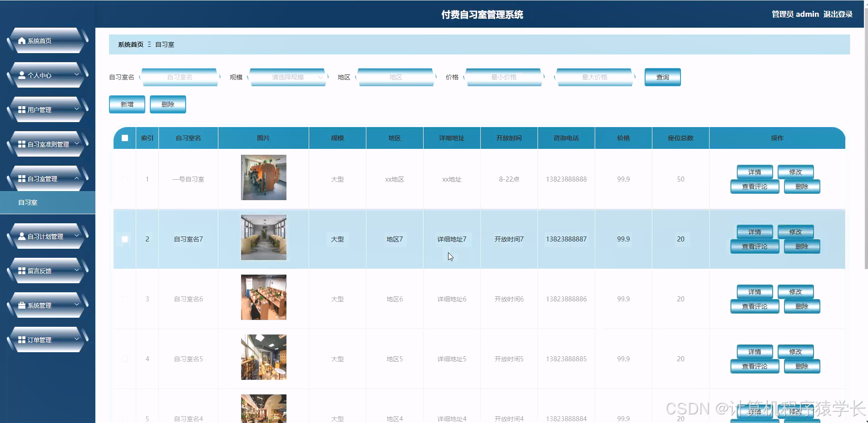This screenshot has height=423, width=868.
Task: Expand the 自习计划管理 menu chevron
Action: coord(77,236)
